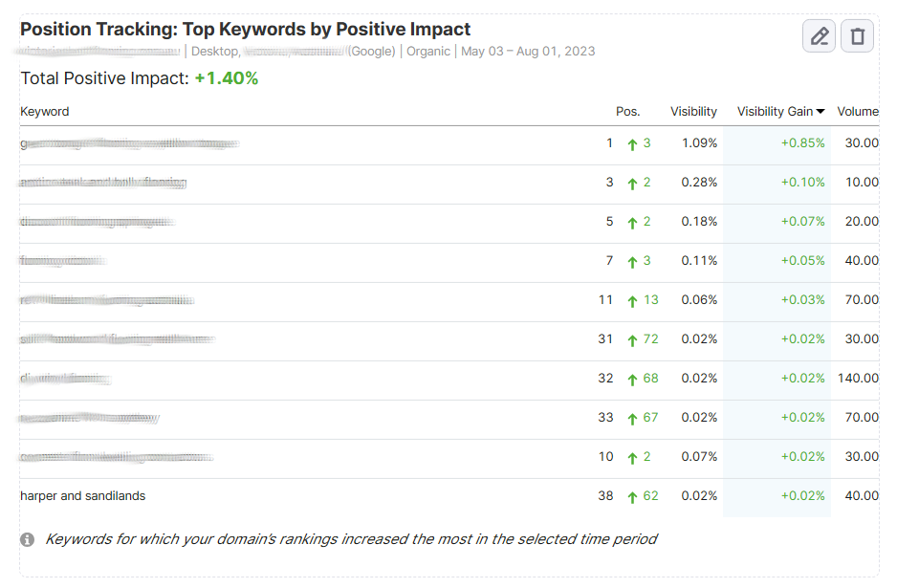Image resolution: width=897 pixels, height=588 pixels.
Task: Click the Position Tracking widget title
Action: tap(246, 30)
